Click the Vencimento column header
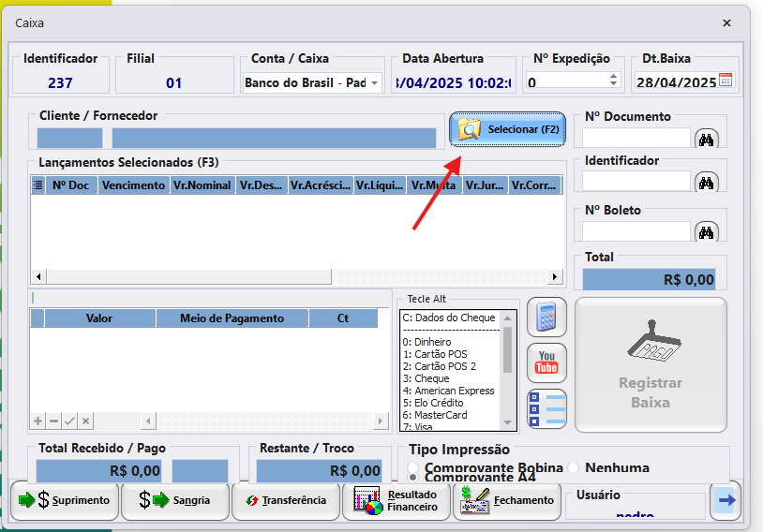 133,185
